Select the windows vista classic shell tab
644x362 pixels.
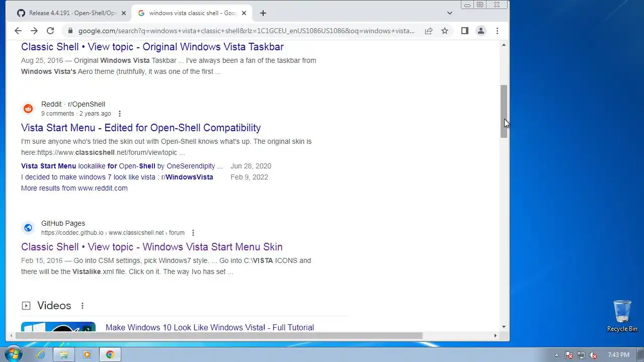191,13
